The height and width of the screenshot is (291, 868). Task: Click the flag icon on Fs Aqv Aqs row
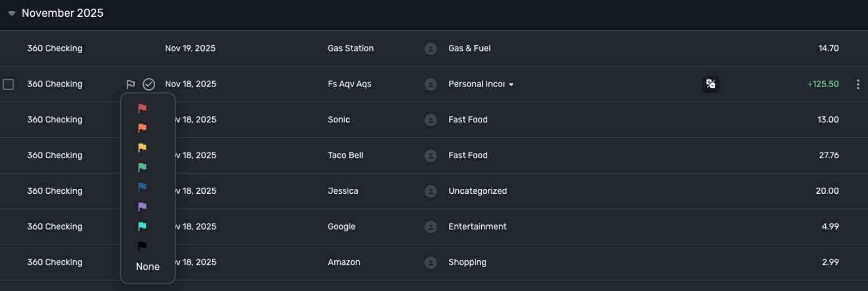point(131,84)
